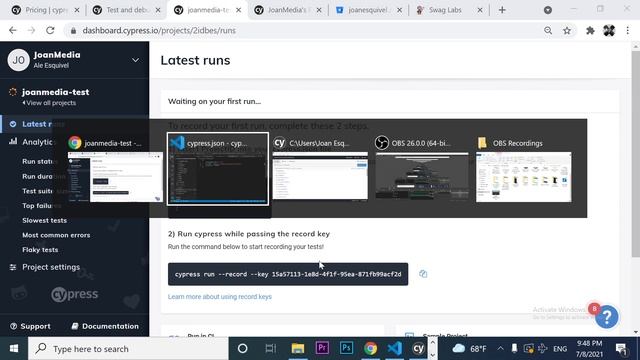Open Support link in sidebar
The image size is (640, 360).
point(30,326)
